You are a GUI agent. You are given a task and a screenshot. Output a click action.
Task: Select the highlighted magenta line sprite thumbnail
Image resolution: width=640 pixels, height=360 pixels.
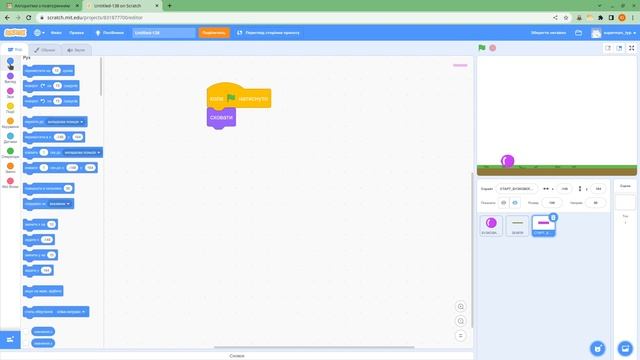click(x=543, y=226)
